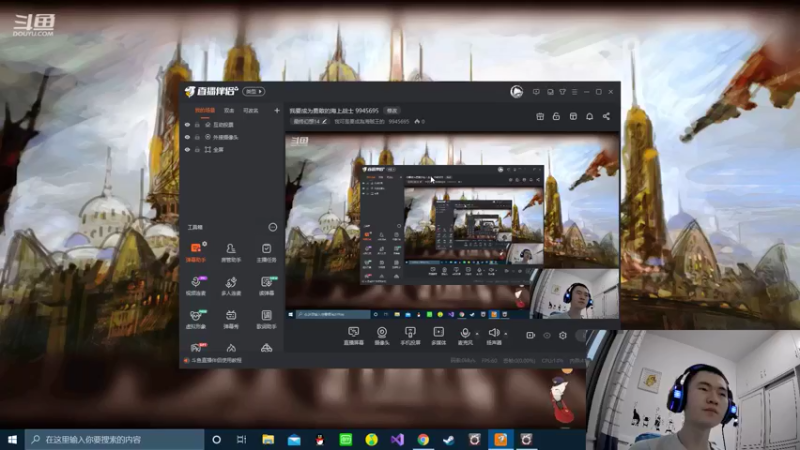Click the 修改 button beside the room title

tap(392, 110)
